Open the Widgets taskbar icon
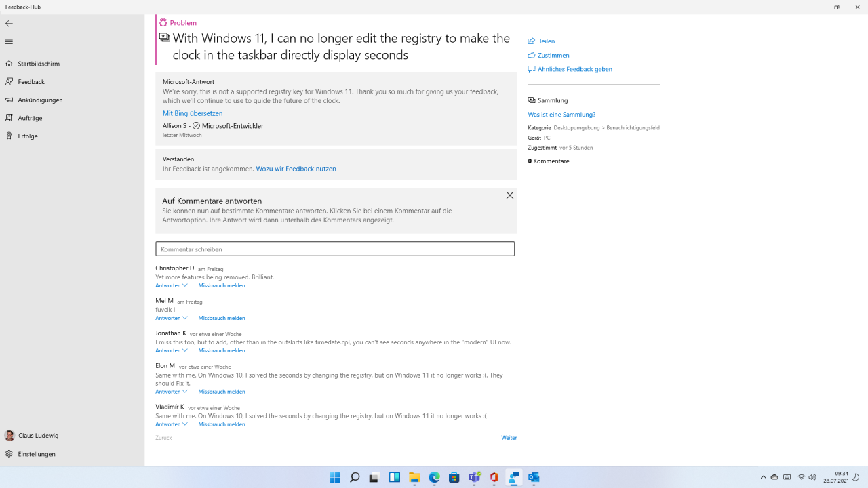This screenshot has height=488, width=868. 394,477
